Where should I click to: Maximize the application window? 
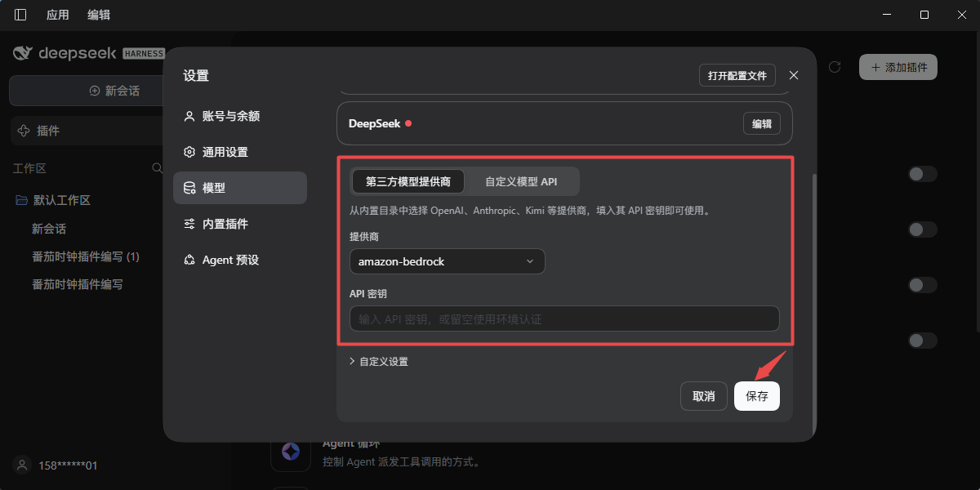924,15
